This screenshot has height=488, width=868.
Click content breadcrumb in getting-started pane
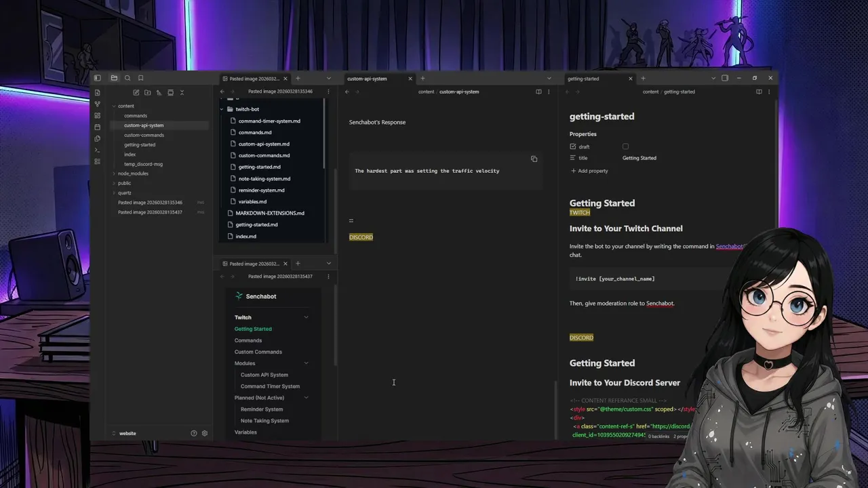click(x=650, y=91)
